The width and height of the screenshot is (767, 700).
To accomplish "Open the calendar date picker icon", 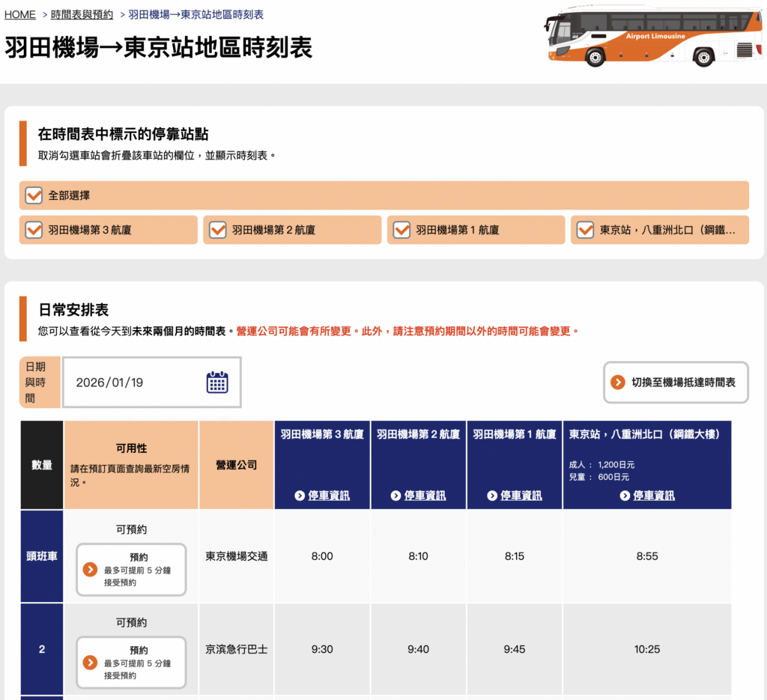I will coord(216,383).
